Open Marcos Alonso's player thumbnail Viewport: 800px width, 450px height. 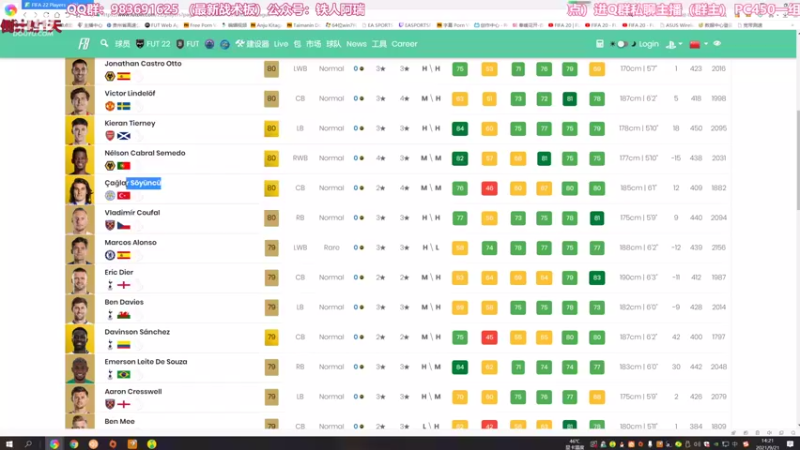coord(80,250)
